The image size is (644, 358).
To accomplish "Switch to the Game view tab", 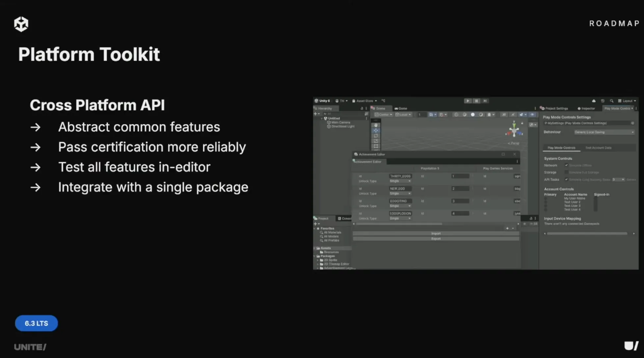I will (x=401, y=108).
